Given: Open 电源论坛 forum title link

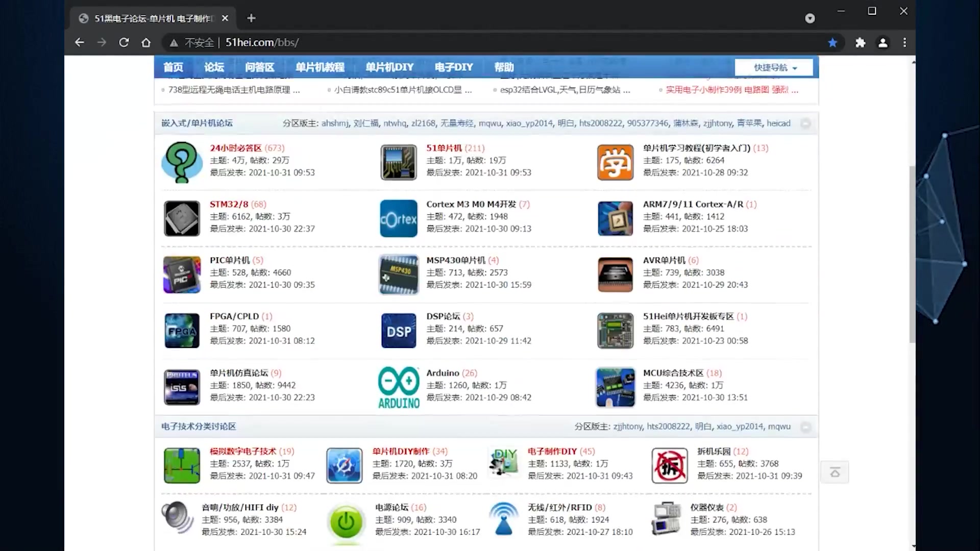Looking at the screenshot, I should pyautogui.click(x=391, y=507).
